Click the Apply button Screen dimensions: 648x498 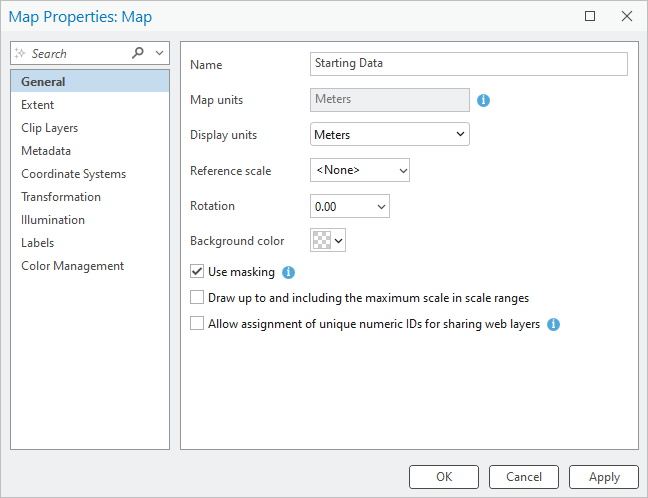(604, 477)
